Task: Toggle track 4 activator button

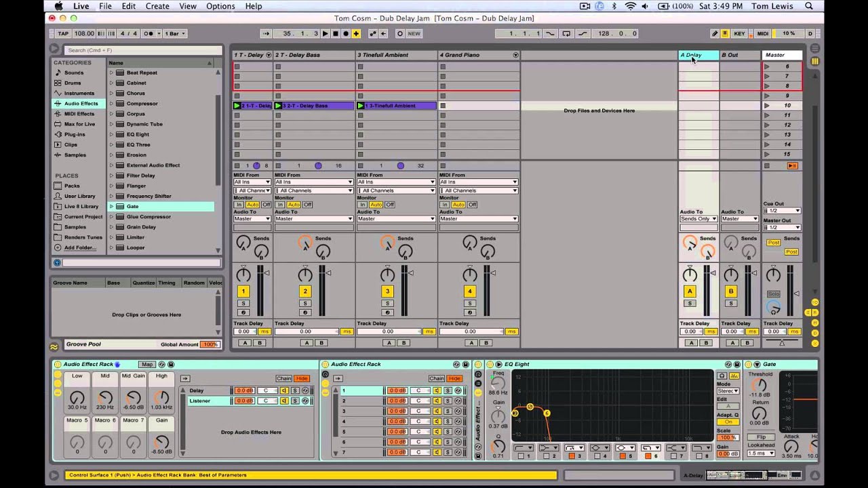Action: click(x=469, y=291)
